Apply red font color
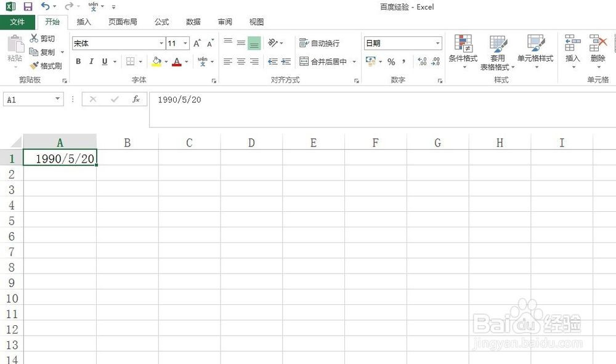Screen dimensions: 616x364 pos(177,62)
